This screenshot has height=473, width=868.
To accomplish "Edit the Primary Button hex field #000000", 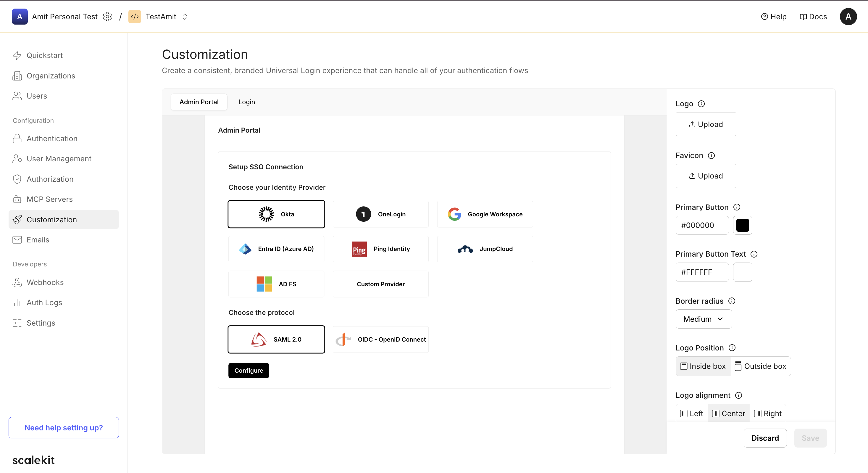I will pyautogui.click(x=702, y=225).
